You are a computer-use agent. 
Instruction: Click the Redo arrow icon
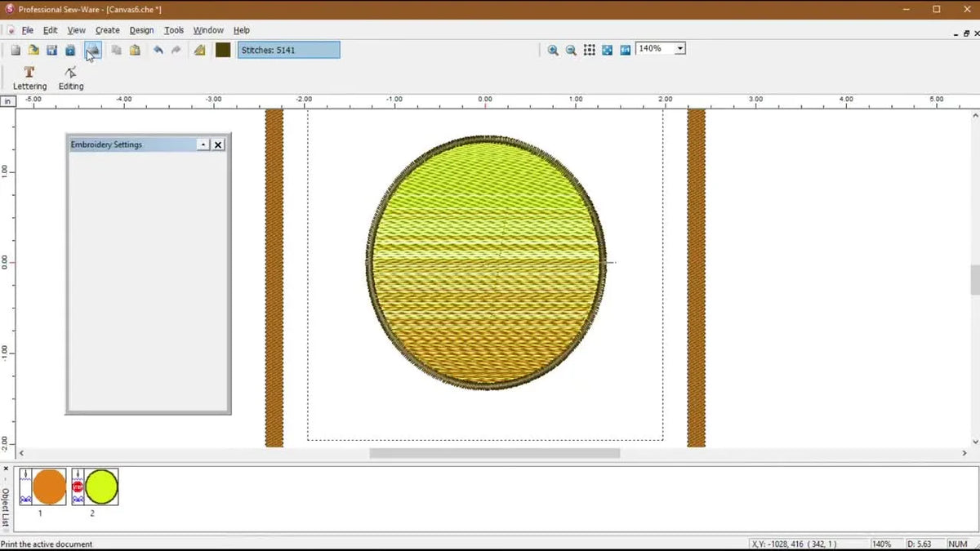[x=176, y=50]
